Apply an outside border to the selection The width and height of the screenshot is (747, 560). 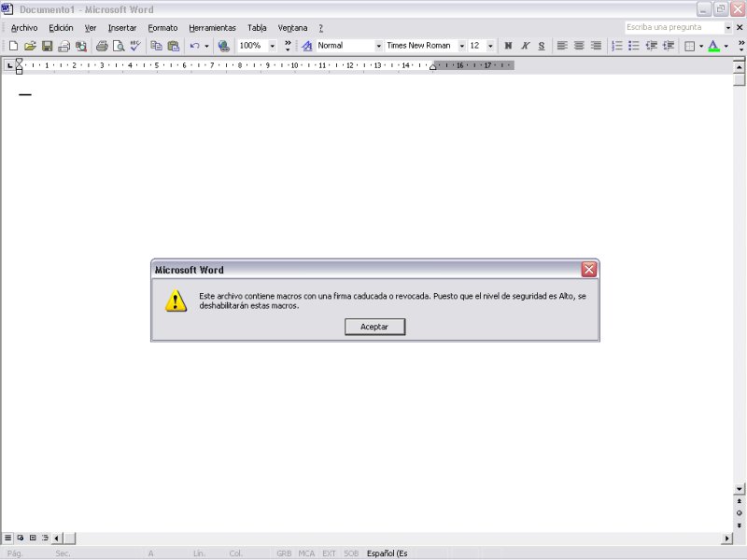689,46
